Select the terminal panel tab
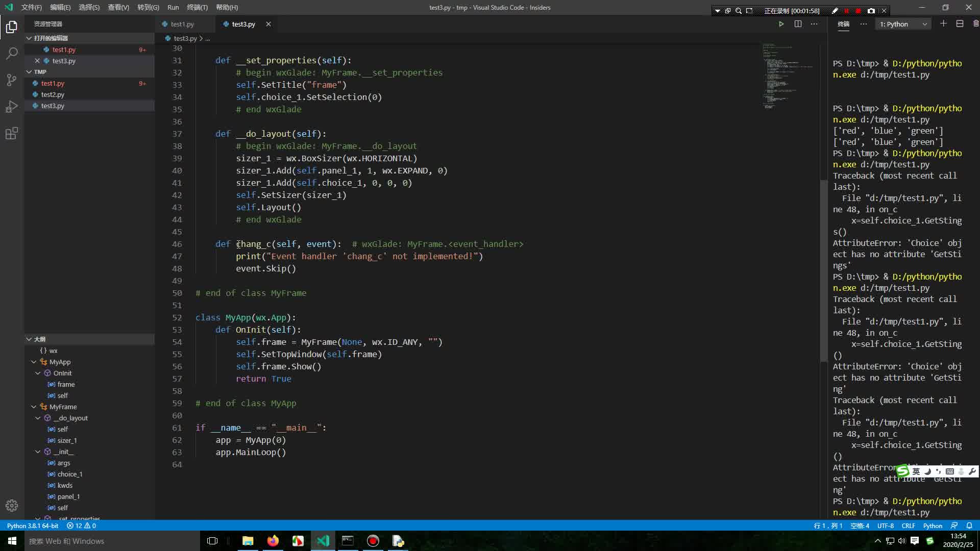This screenshot has height=551, width=980. point(844,24)
